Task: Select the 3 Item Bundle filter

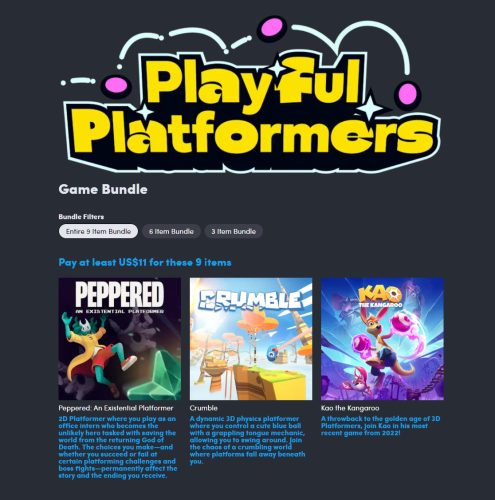Action: (x=233, y=231)
